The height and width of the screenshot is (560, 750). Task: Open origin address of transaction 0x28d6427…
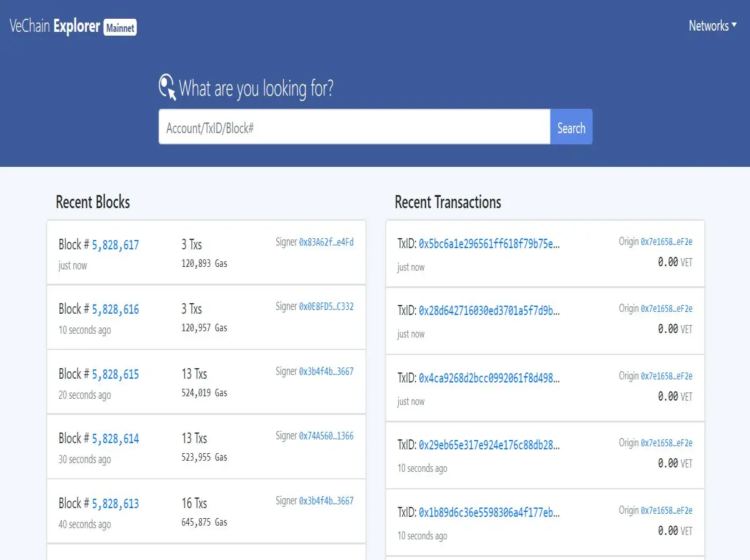[x=667, y=309]
